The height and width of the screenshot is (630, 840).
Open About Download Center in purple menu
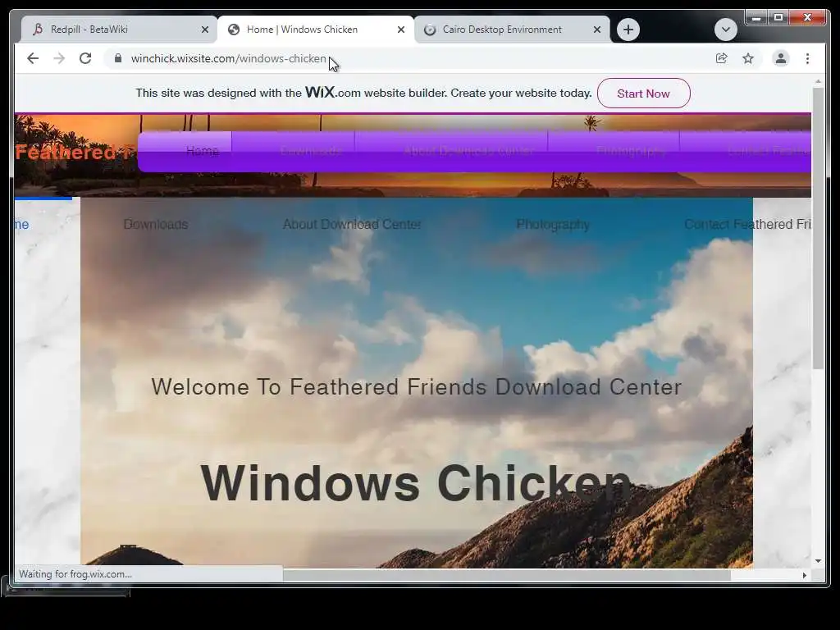[469, 151]
